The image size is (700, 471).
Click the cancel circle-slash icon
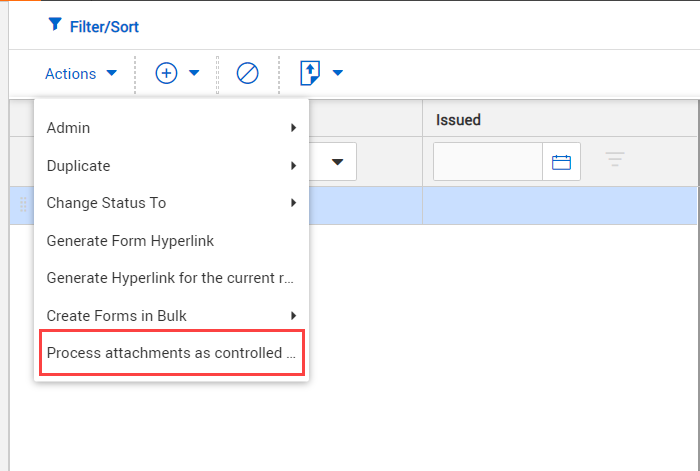[x=248, y=73]
